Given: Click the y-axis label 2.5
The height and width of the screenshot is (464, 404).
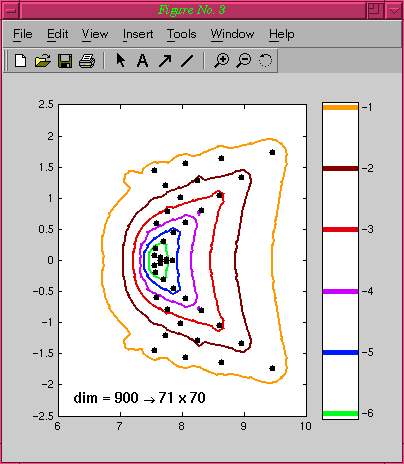Looking at the screenshot, I should pos(46,104).
